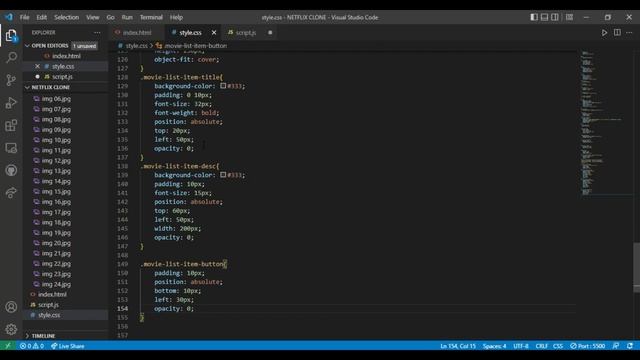Open the Terminal menu
Image resolution: width=640 pixels, height=360 pixels.
(x=151, y=17)
